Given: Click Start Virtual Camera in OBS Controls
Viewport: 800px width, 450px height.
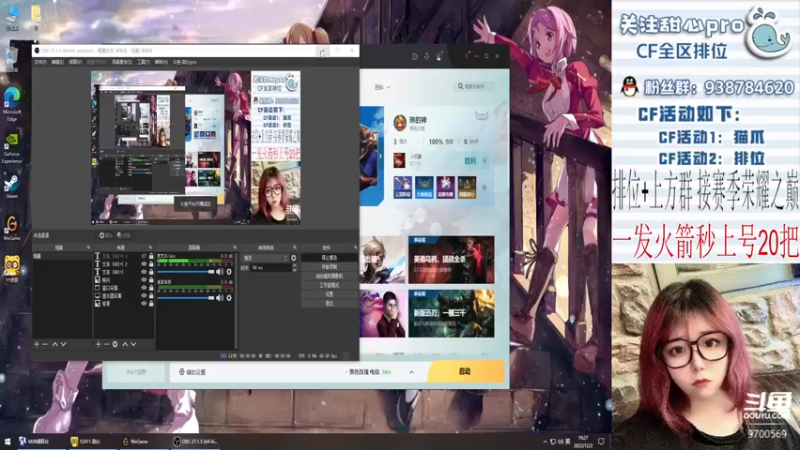Looking at the screenshot, I should pos(329,276).
